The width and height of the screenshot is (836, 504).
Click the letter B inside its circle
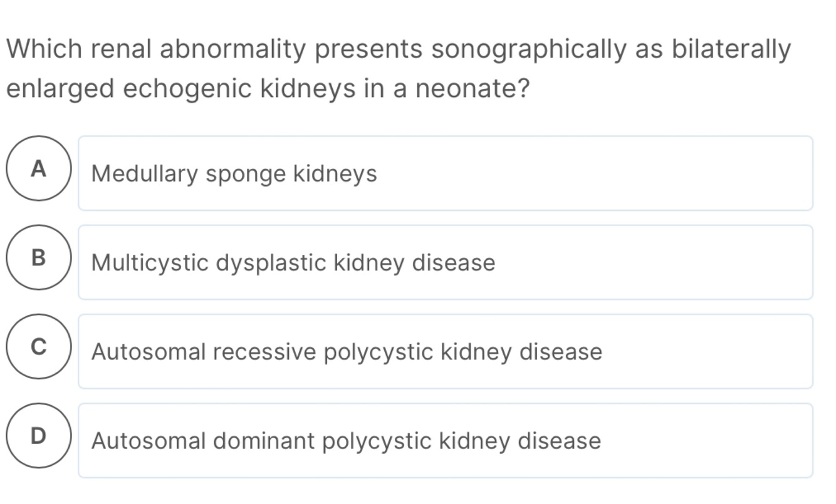click(x=39, y=257)
